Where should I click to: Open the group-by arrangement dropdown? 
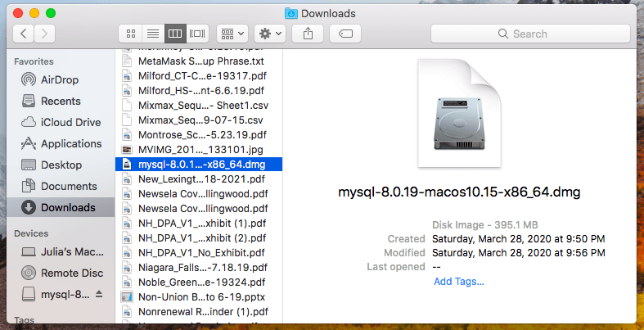tap(232, 34)
